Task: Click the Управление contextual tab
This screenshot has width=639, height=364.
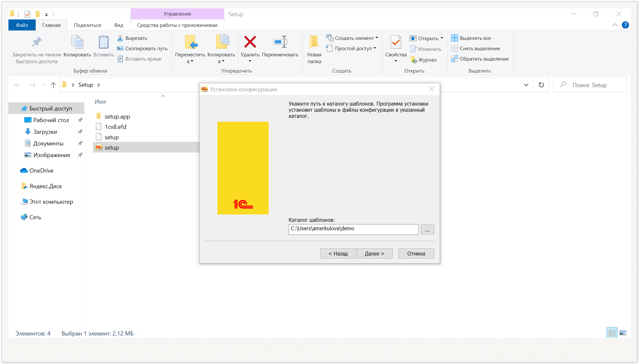Action: click(x=177, y=14)
